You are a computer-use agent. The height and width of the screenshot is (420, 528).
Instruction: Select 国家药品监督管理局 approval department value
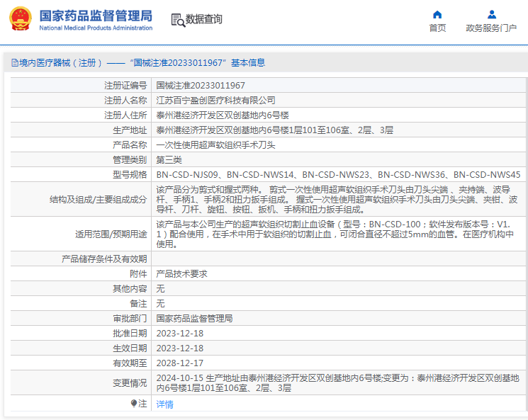click(194, 319)
